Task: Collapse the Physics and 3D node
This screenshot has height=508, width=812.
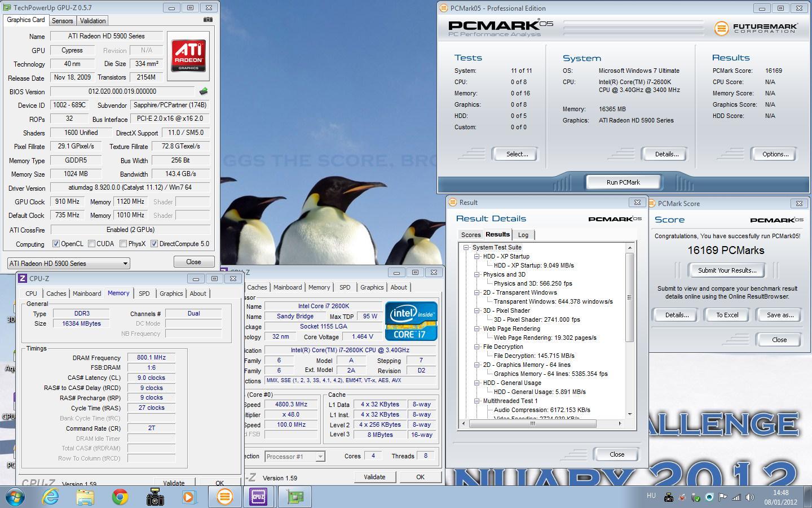Action: coord(477,274)
